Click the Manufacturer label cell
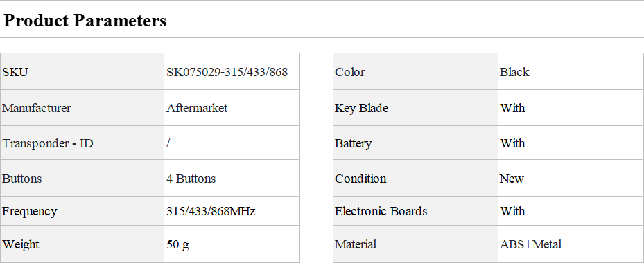 (x=82, y=108)
